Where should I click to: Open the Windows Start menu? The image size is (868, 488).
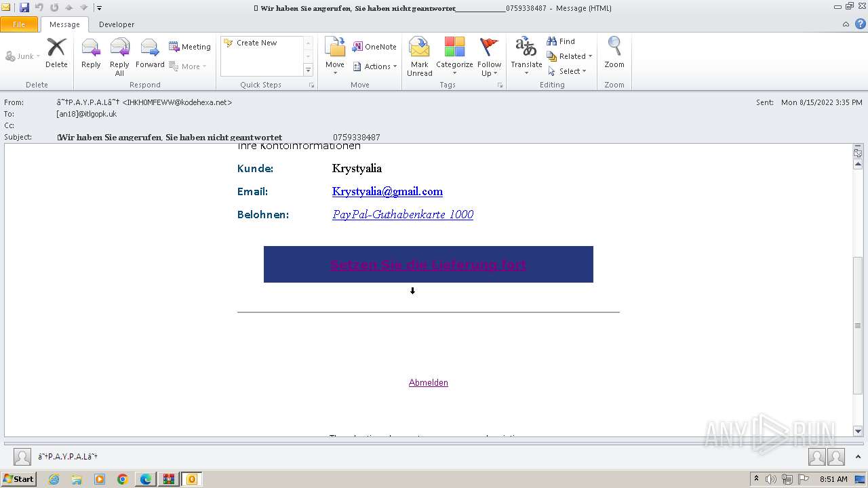click(18, 479)
